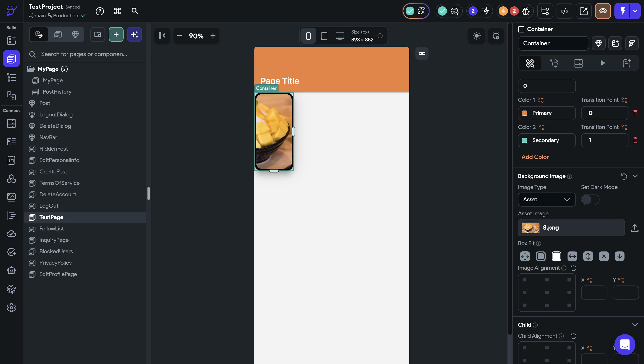Open the PostHistory page in tree

click(57, 92)
